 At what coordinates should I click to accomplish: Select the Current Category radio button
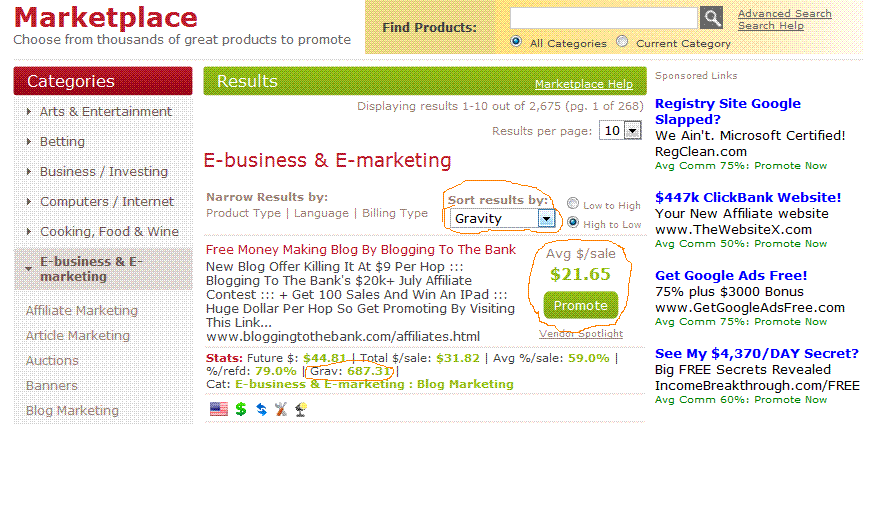coord(622,42)
